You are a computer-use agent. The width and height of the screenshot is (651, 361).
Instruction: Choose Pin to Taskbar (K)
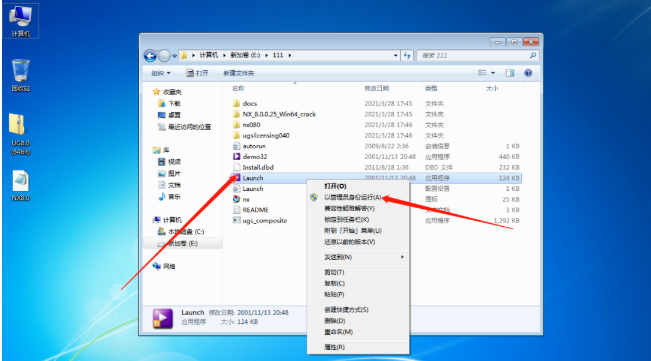pyautogui.click(x=358, y=220)
